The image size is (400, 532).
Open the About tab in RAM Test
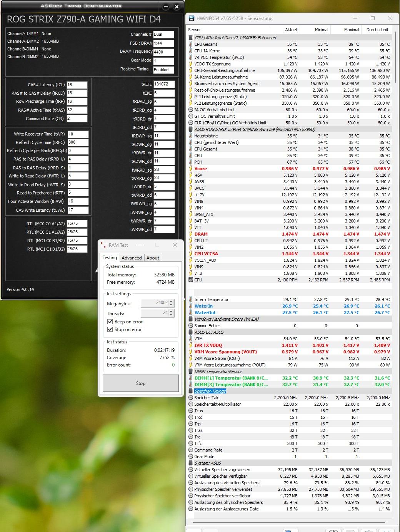[x=153, y=258]
